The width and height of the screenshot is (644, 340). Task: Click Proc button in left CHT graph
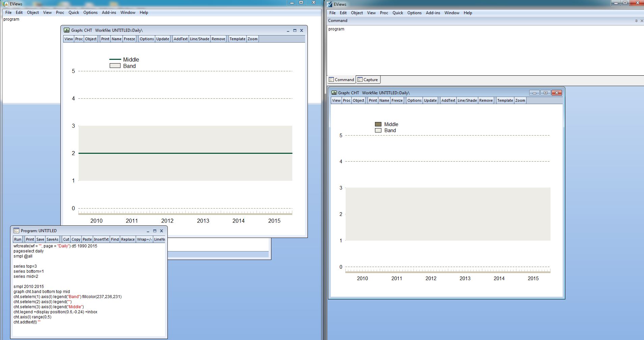tap(79, 39)
